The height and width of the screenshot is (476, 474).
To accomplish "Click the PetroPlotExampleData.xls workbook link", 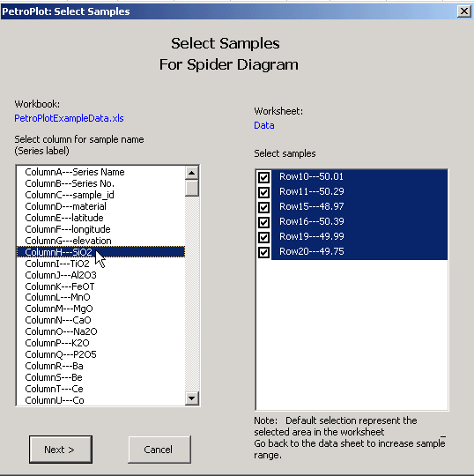I will click(x=69, y=118).
